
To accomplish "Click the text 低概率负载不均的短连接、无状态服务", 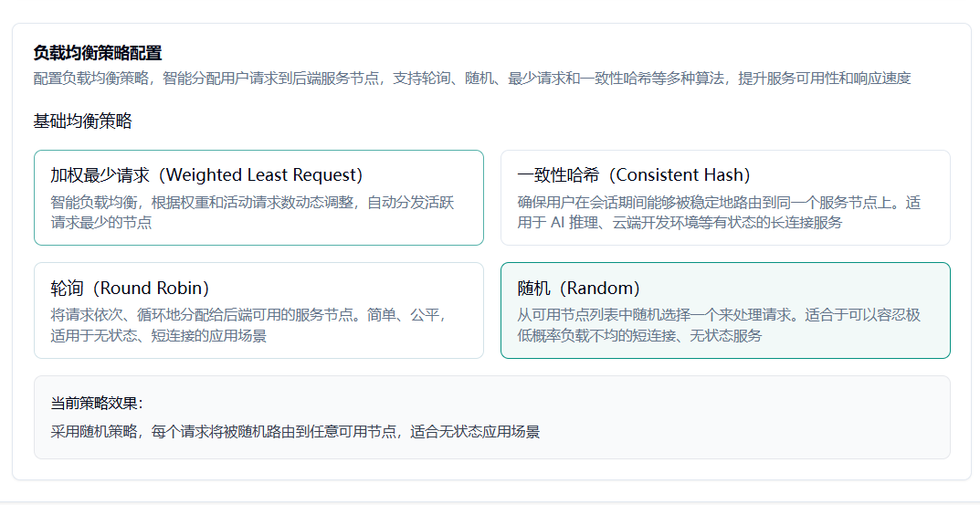I will pos(639,335).
